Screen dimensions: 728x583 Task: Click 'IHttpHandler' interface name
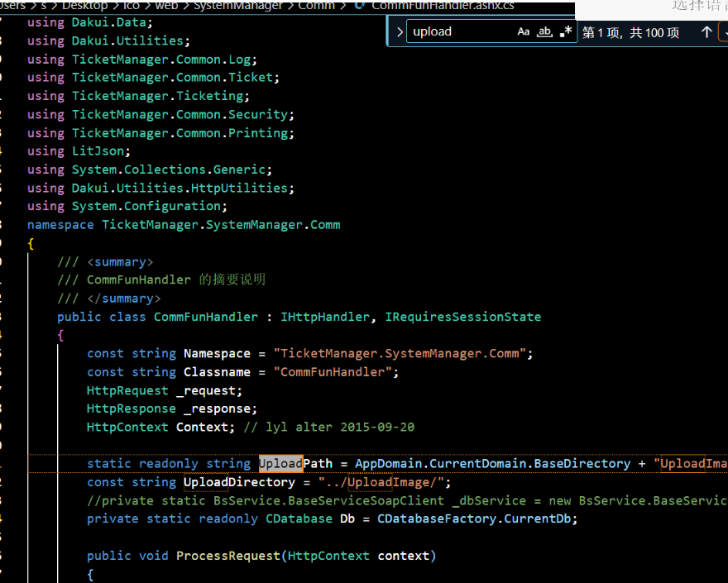[325, 317]
